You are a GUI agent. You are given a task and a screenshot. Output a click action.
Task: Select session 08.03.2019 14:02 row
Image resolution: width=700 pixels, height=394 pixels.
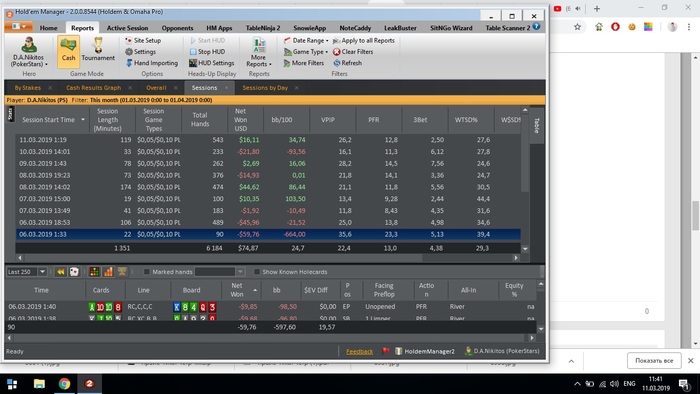[268, 187]
